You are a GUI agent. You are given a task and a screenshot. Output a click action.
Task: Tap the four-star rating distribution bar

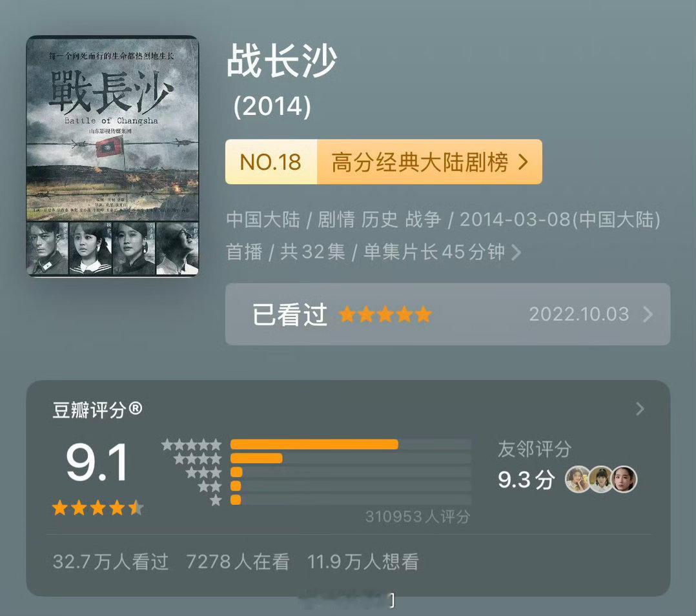(x=351, y=458)
